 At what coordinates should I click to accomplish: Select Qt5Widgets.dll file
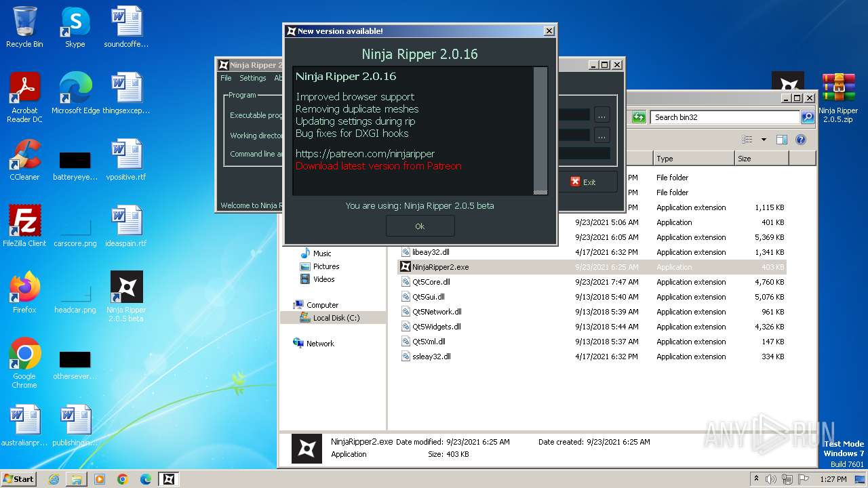tap(436, 327)
